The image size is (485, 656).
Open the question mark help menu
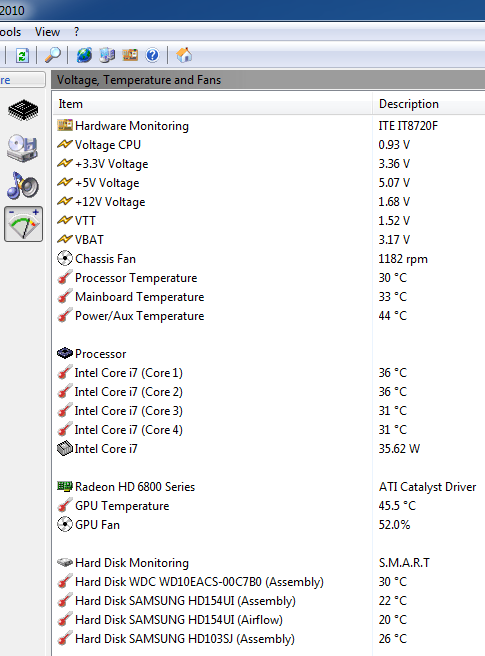pyautogui.click(x=76, y=32)
